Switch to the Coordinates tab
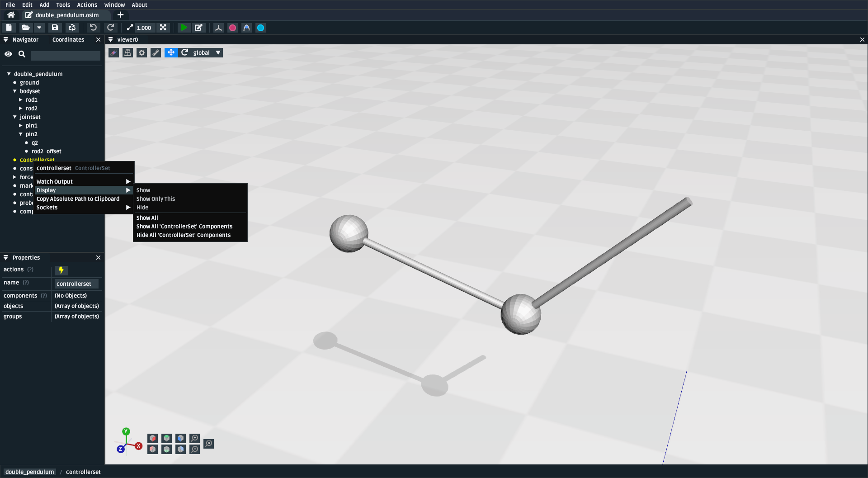Screen dimensions: 868x478 [x=68, y=40]
